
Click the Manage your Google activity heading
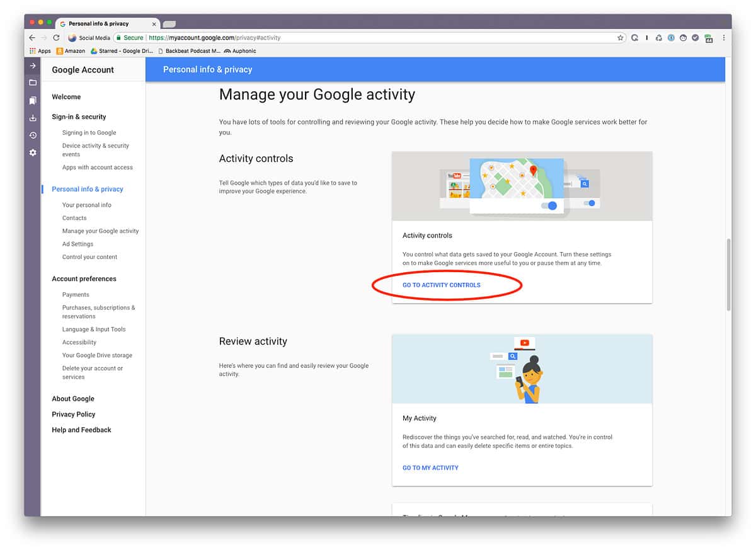(317, 95)
